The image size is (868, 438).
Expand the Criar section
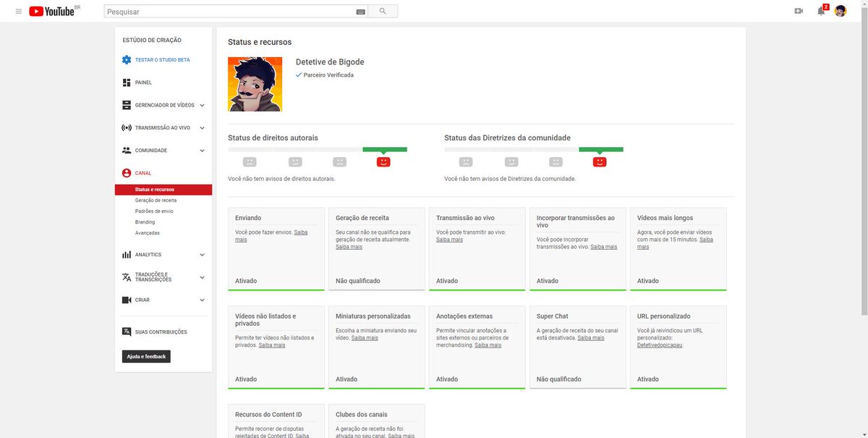click(x=202, y=300)
